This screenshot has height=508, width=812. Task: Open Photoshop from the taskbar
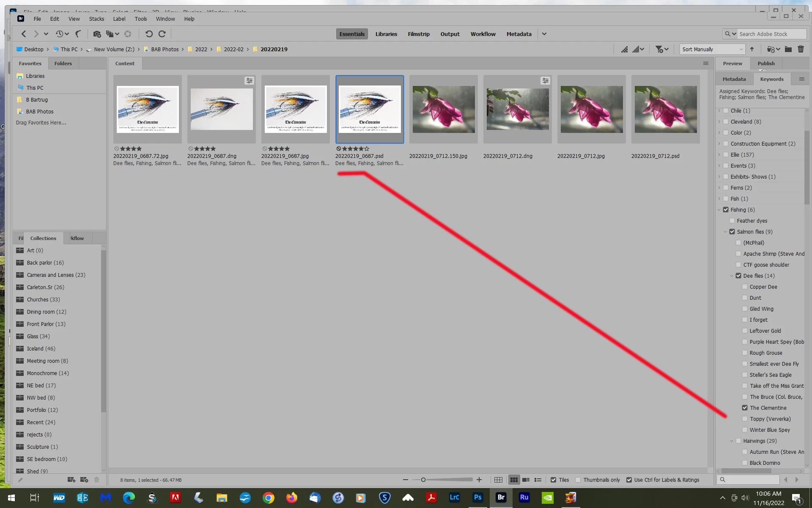tap(477, 497)
